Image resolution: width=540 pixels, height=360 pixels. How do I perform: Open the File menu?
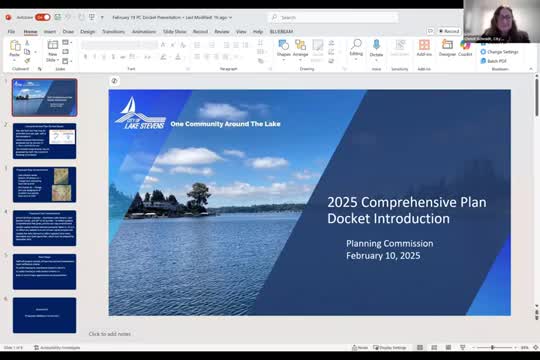click(x=11, y=32)
